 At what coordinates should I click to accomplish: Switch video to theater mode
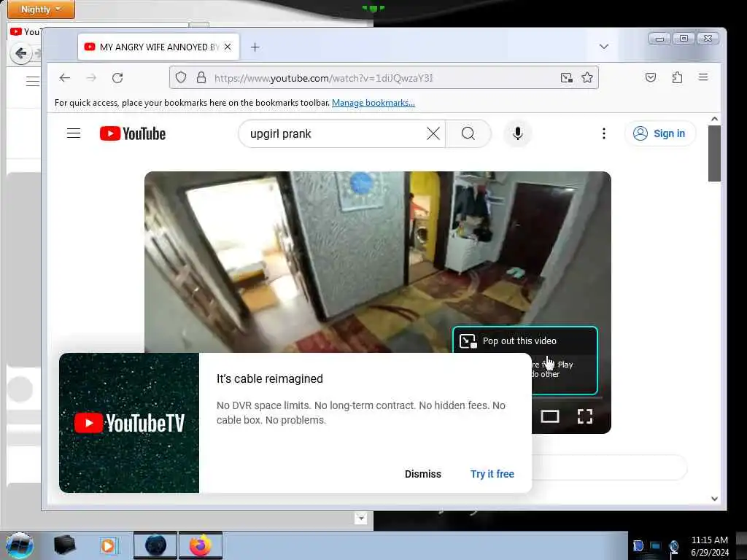point(550,416)
